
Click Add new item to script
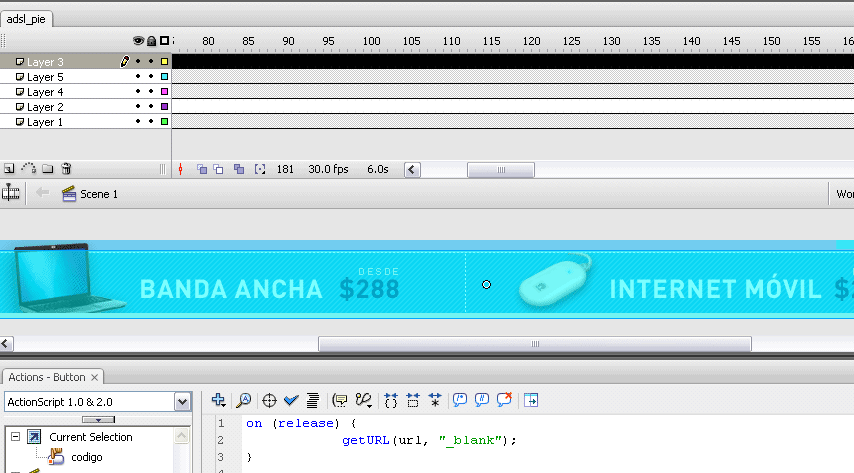coord(219,400)
